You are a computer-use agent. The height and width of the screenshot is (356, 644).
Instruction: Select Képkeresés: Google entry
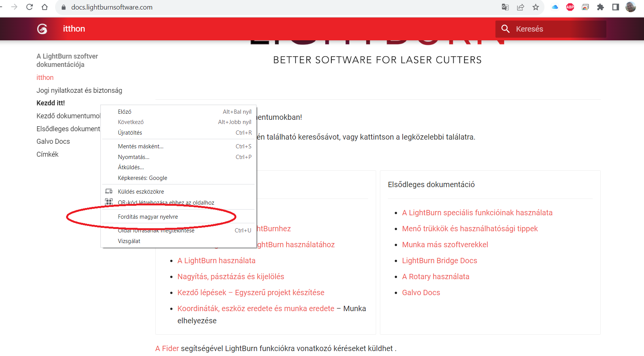click(x=179, y=178)
